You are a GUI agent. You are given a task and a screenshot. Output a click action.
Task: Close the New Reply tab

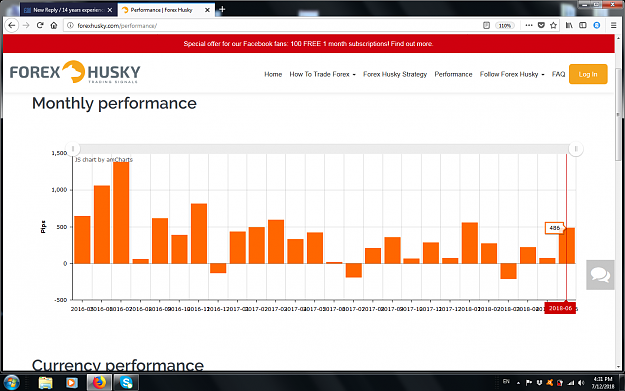110,10
